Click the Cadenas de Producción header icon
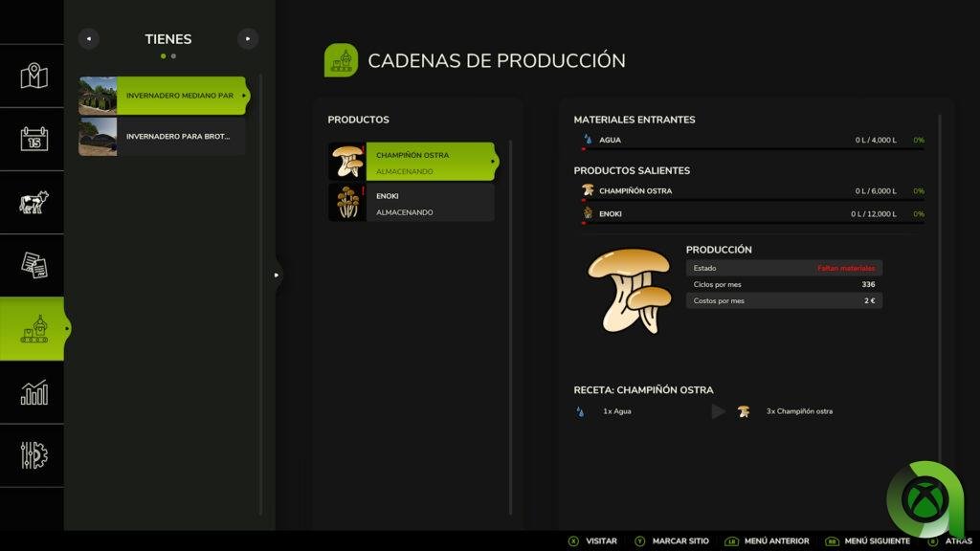This screenshot has width=980, height=551. (x=341, y=60)
